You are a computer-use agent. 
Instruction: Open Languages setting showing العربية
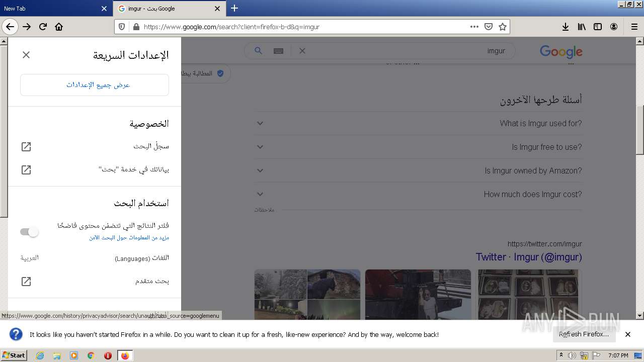coord(95,258)
